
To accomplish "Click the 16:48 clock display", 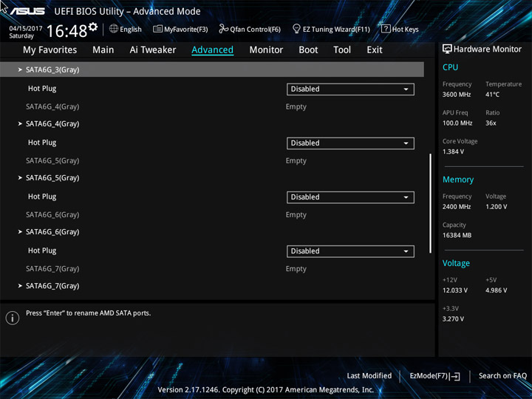I will 66,31.
